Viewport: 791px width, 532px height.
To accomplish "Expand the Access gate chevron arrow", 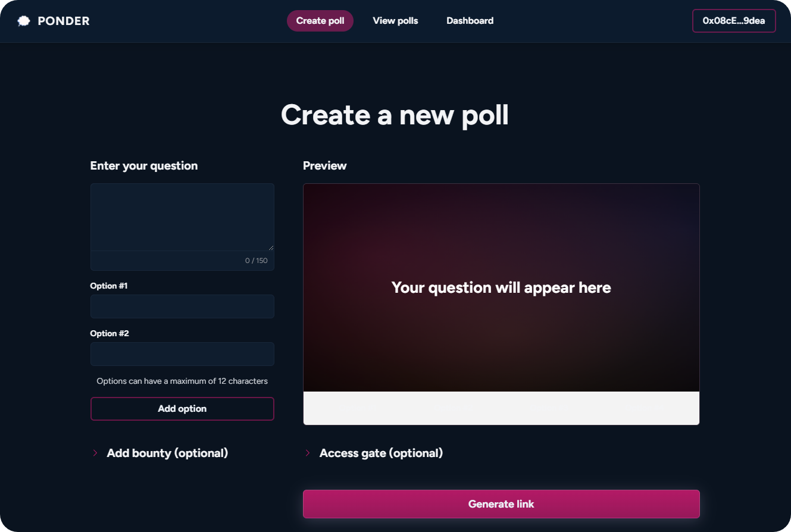I will coord(308,453).
